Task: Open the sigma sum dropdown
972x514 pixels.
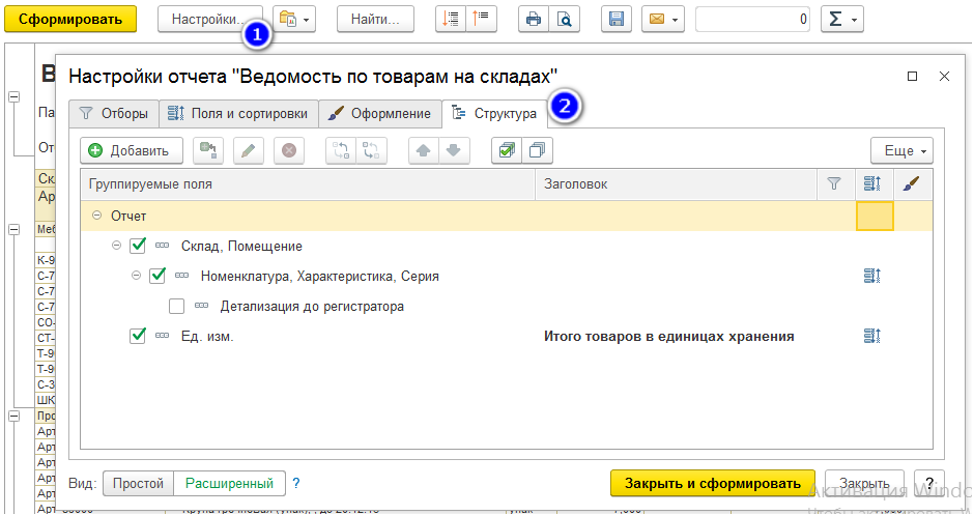Action: tap(842, 19)
